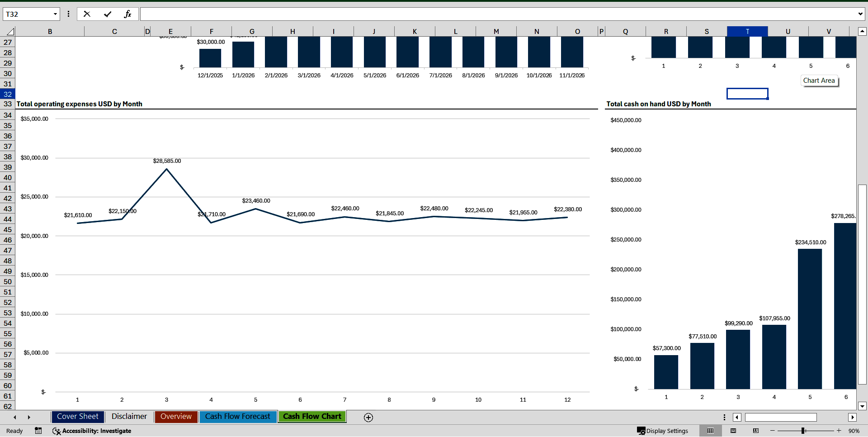The image size is (868, 437).
Task: Adjust the zoom slider
Action: tap(804, 431)
